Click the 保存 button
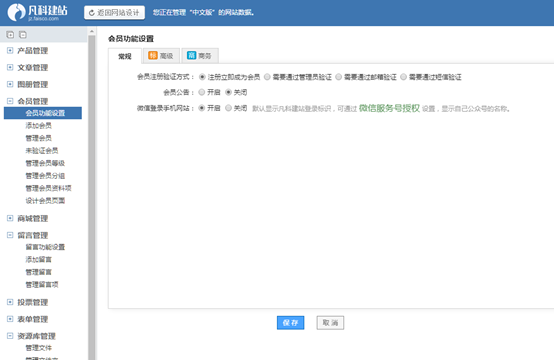This screenshot has width=554, height=360. point(290,323)
